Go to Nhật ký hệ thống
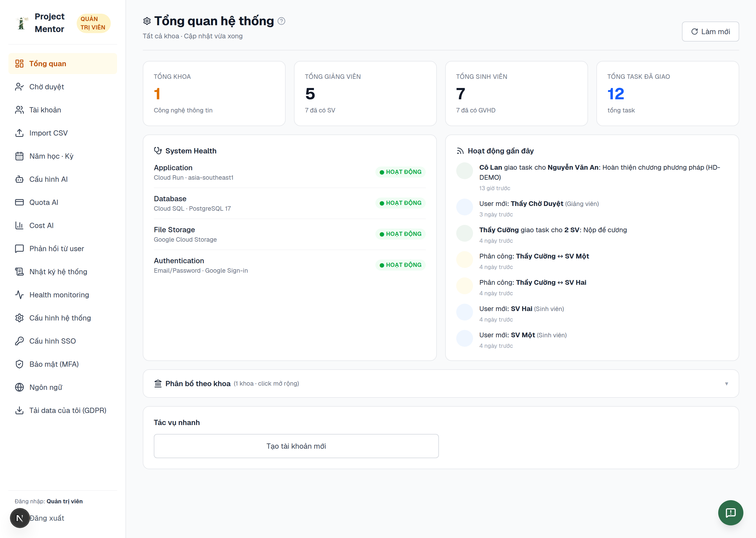 [x=63, y=272]
